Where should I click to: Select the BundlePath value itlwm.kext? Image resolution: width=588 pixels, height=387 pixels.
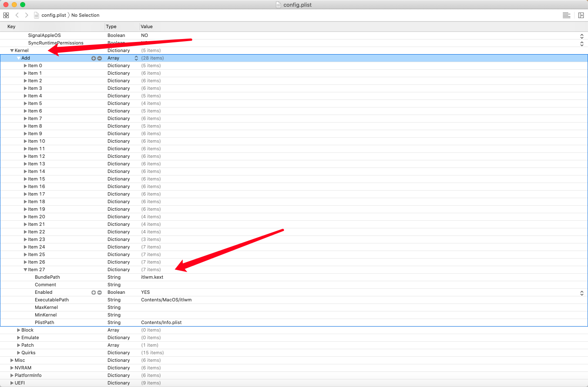pos(153,277)
